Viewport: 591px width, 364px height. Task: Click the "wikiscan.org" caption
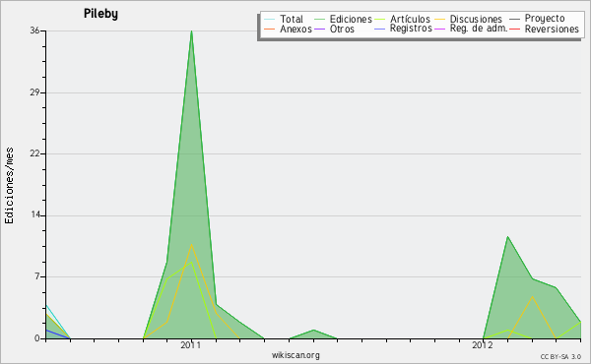tap(295, 355)
